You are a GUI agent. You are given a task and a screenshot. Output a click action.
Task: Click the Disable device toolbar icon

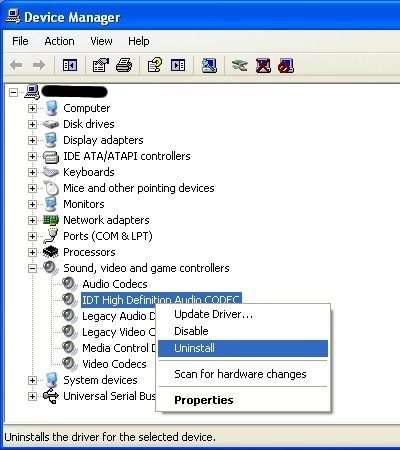coord(286,65)
